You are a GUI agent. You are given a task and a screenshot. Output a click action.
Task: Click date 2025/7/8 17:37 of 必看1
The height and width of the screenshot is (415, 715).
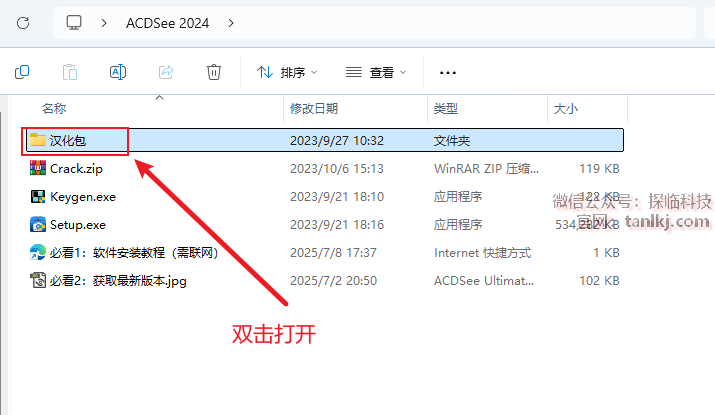(333, 253)
